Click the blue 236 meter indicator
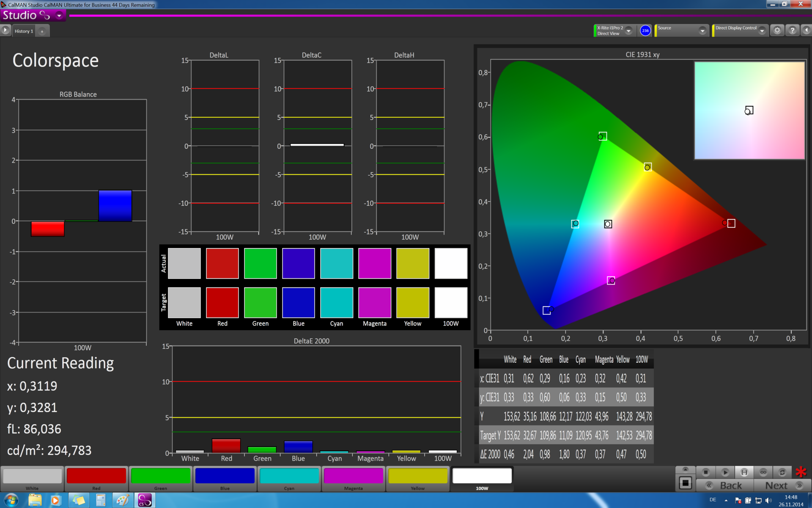Viewport: 812px width, 508px height. (x=645, y=30)
